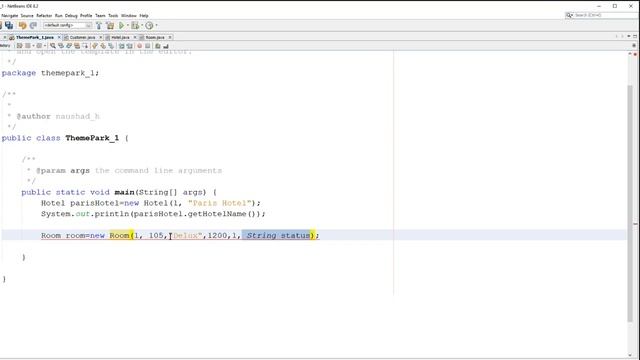This screenshot has width=640, height=360.
Task: Click the Last Edit editor icon
Action: point(20,46)
